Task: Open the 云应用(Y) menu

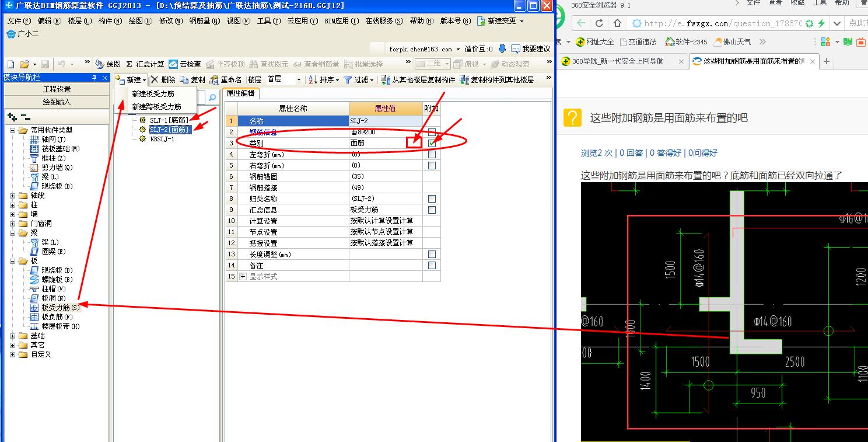Action: (302, 21)
